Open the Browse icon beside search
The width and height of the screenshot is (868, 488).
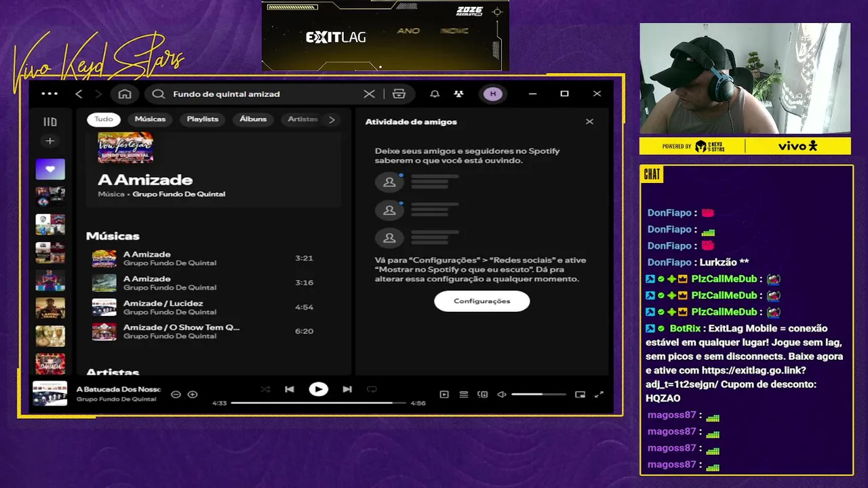click(x=399, y=94)
